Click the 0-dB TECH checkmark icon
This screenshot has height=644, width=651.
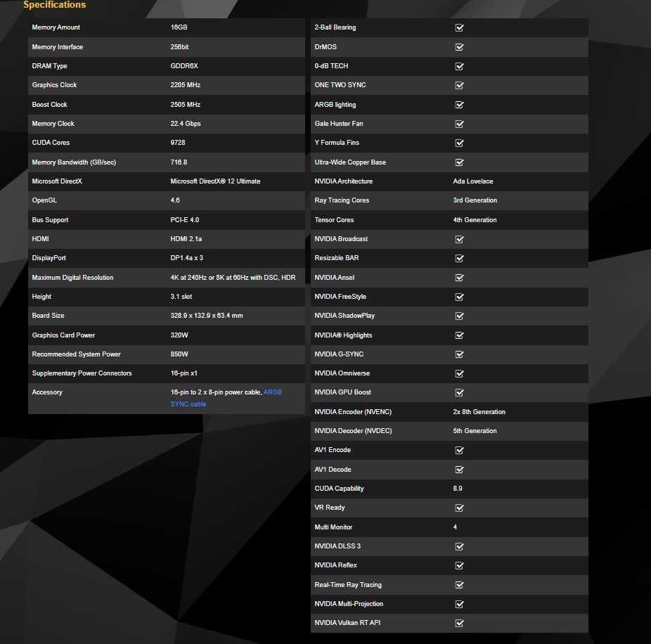click(459, 66)
